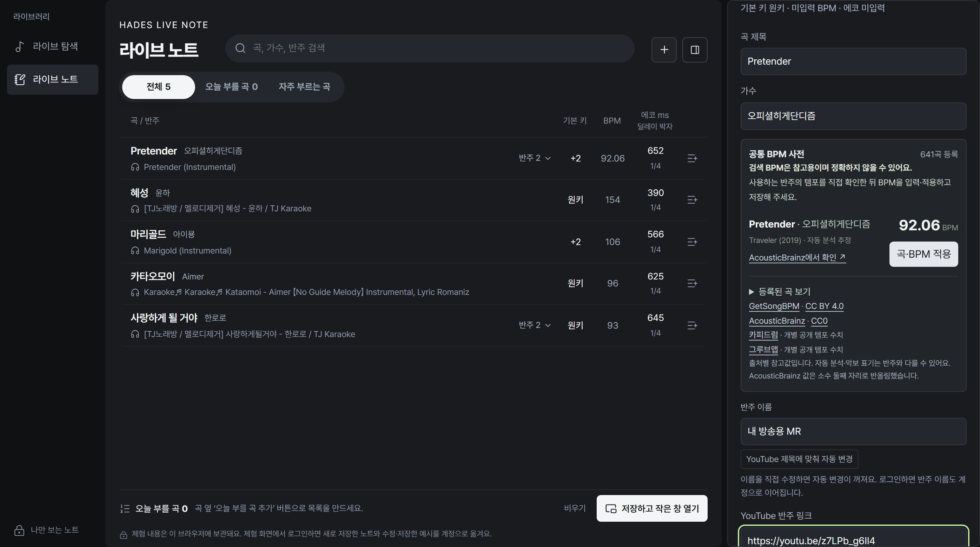The height and width of the screenshot is (547, 980).
Task: Add 마리골드 to today's song list
Action: tap(692, 242)
